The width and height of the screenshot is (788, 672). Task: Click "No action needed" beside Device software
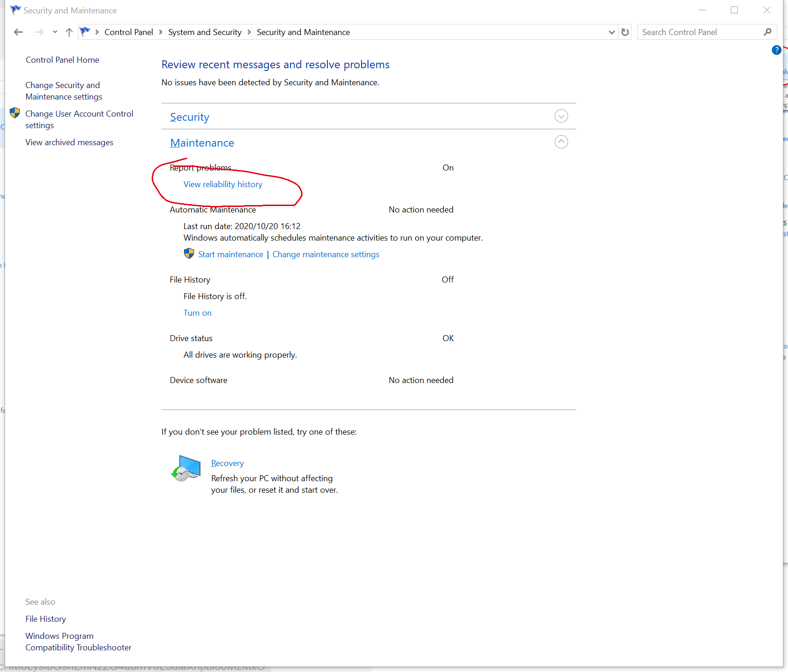421,380
